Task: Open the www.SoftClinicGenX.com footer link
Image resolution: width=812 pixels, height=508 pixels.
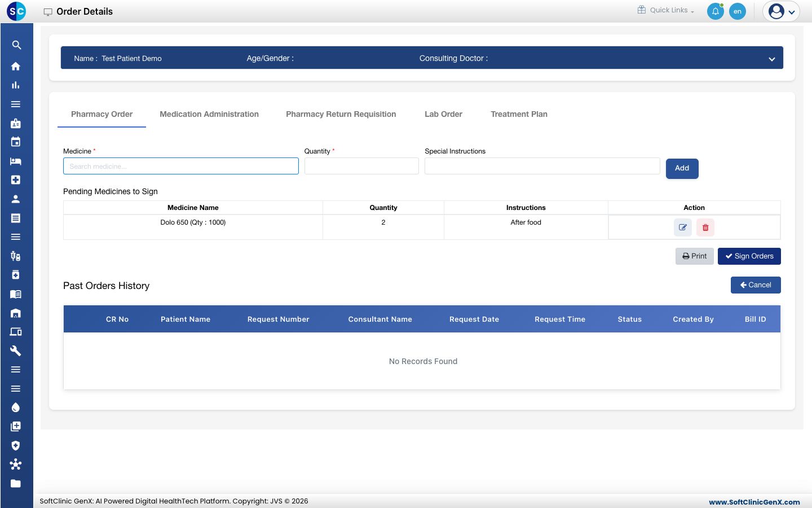Action: click(754, 502)
